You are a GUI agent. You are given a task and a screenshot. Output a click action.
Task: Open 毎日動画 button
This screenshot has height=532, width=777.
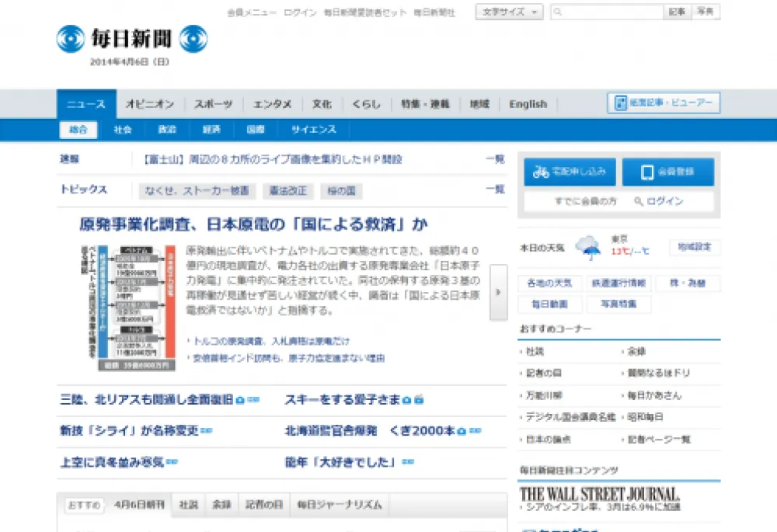549,304
